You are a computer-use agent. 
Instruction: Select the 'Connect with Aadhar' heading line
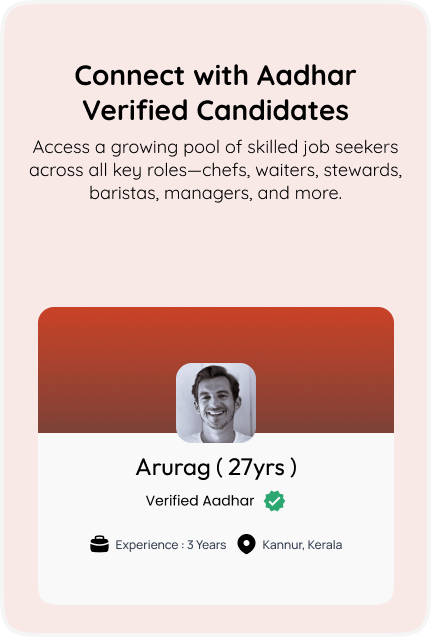coord(215,76)
